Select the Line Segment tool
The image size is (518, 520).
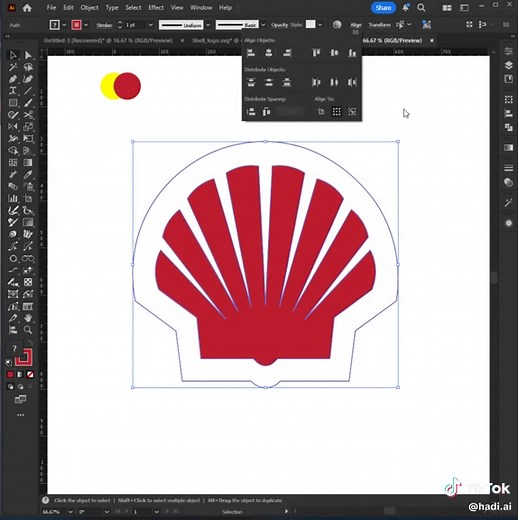28,91
